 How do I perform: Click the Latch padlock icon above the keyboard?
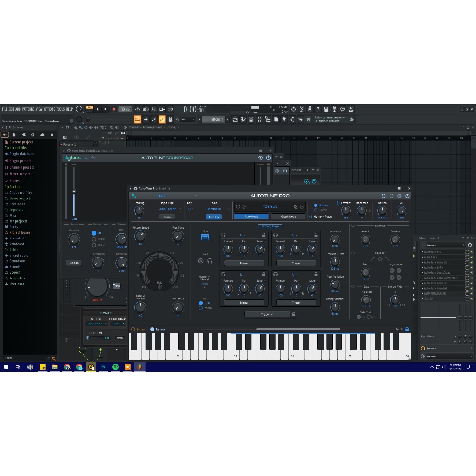click(407, 329)
